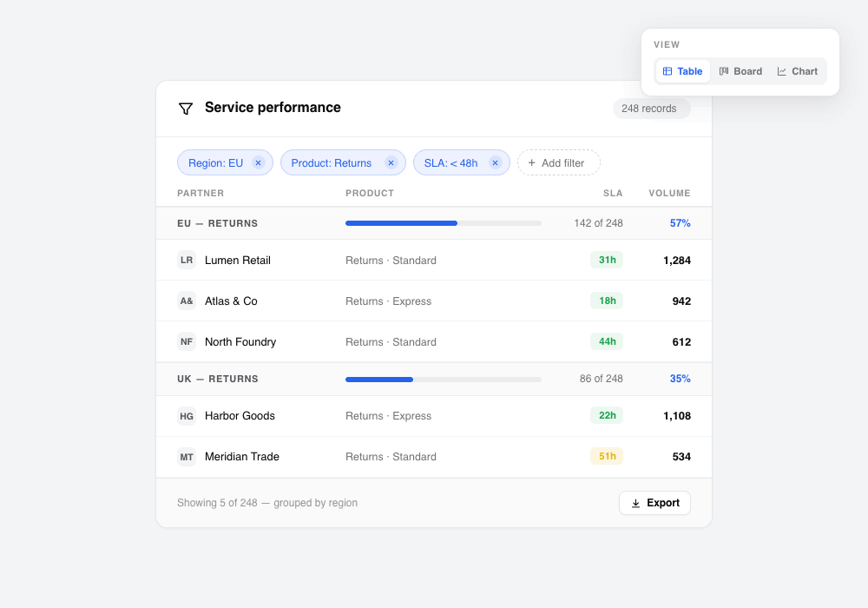This screenshot has width=868, height=608.
Task: Click the funnel filter icon
Action: pos(186,109)
